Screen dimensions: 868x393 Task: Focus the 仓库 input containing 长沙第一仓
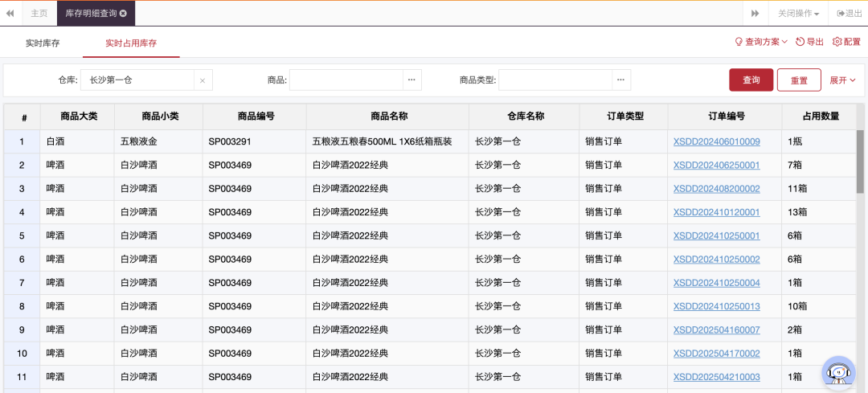tap(137, 80)
